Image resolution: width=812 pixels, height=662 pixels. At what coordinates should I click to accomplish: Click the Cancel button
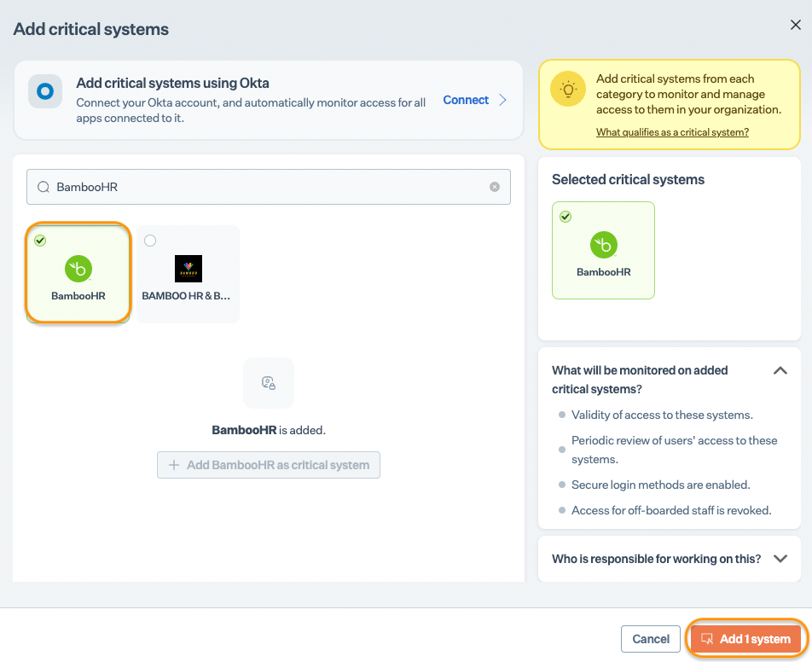651,639
